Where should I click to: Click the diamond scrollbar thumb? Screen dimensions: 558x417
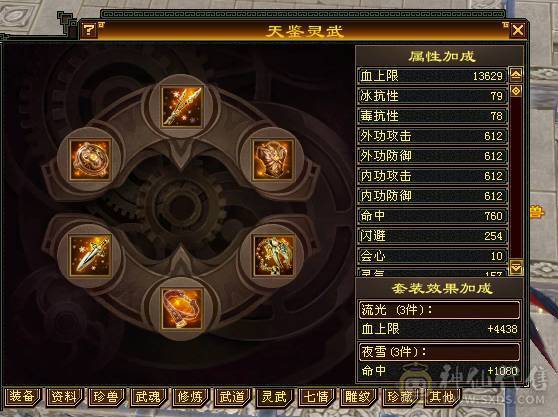(x=516, y=91)
